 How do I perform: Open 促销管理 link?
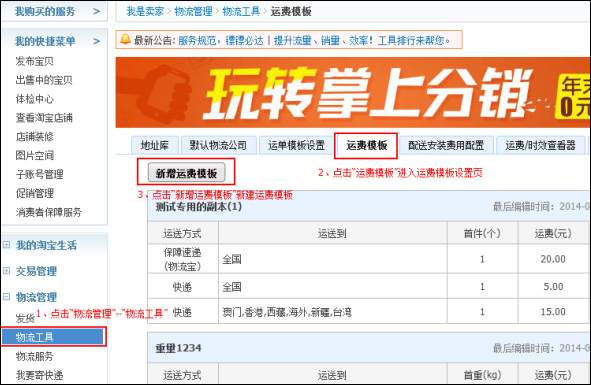(x=34, y=193)
